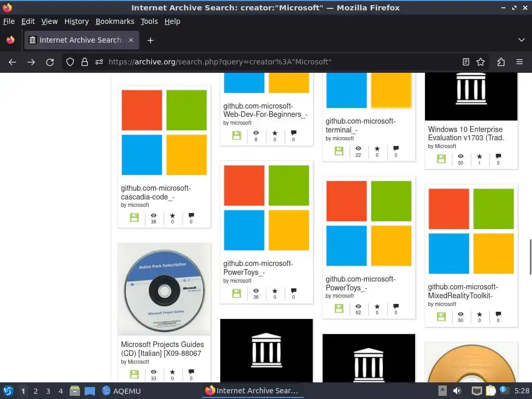Open the History menu
Viewport: 532px width, 399px height.
[76, 21]
